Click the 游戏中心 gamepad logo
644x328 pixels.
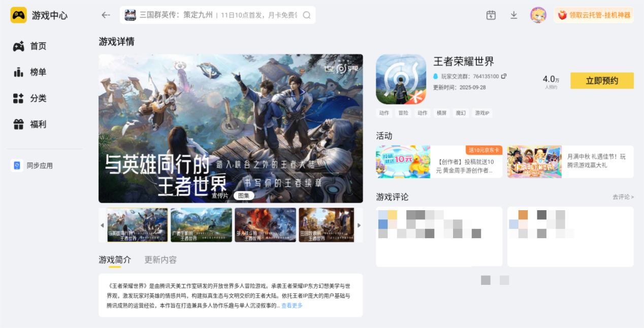tap(19, 15)
